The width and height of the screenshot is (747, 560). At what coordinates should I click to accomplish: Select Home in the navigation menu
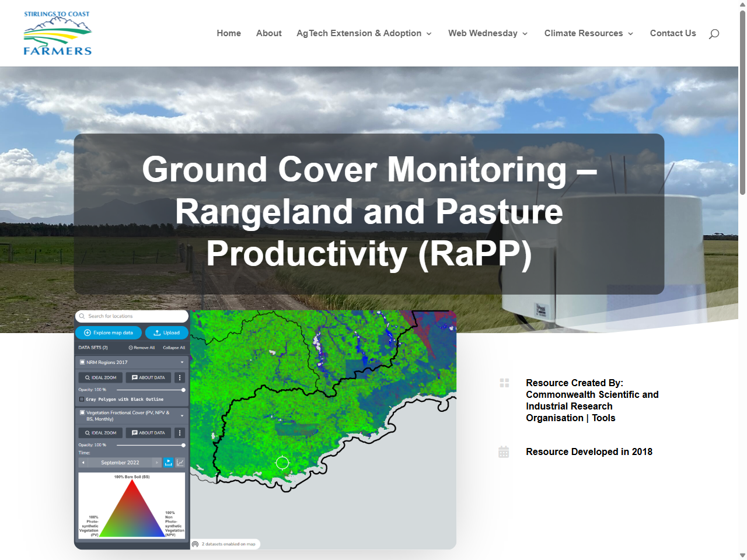229,33
